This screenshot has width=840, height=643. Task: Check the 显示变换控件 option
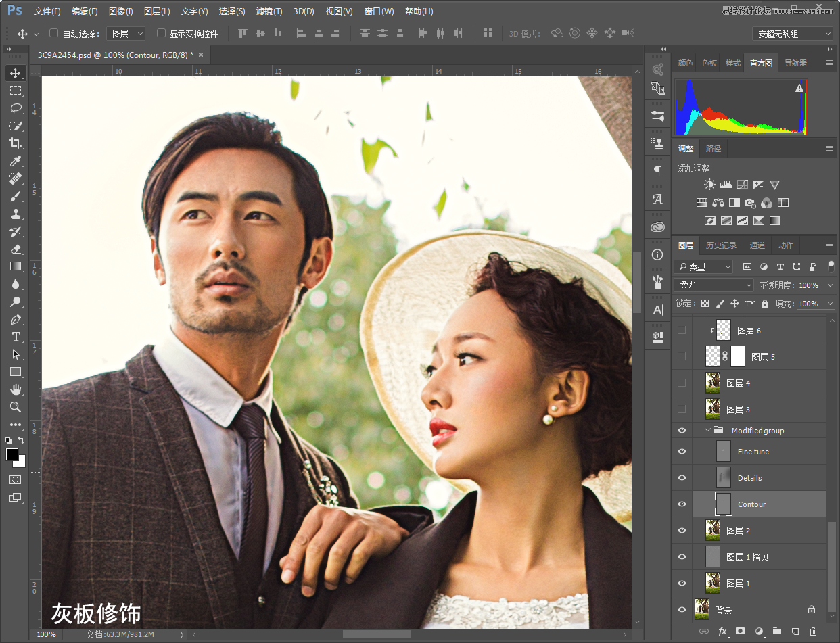pyautogui.click(x=161, y=33)
